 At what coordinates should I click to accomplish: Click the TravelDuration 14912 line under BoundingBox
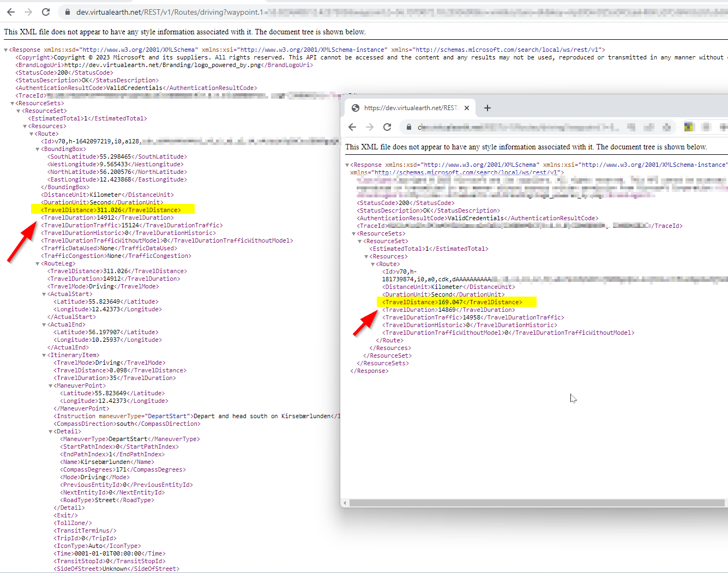[107, 218]
